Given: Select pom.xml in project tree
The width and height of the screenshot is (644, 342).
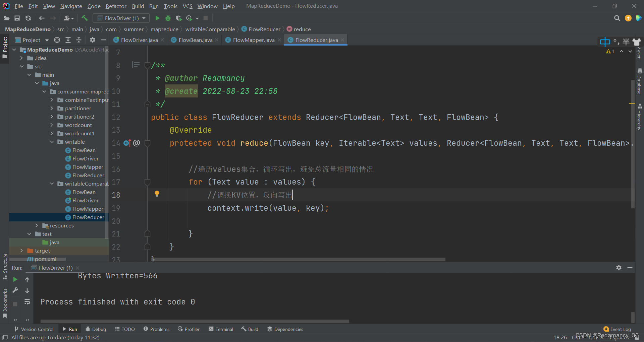Looking at the screenshot, I should pyautogui.click(x=46, y=259).
